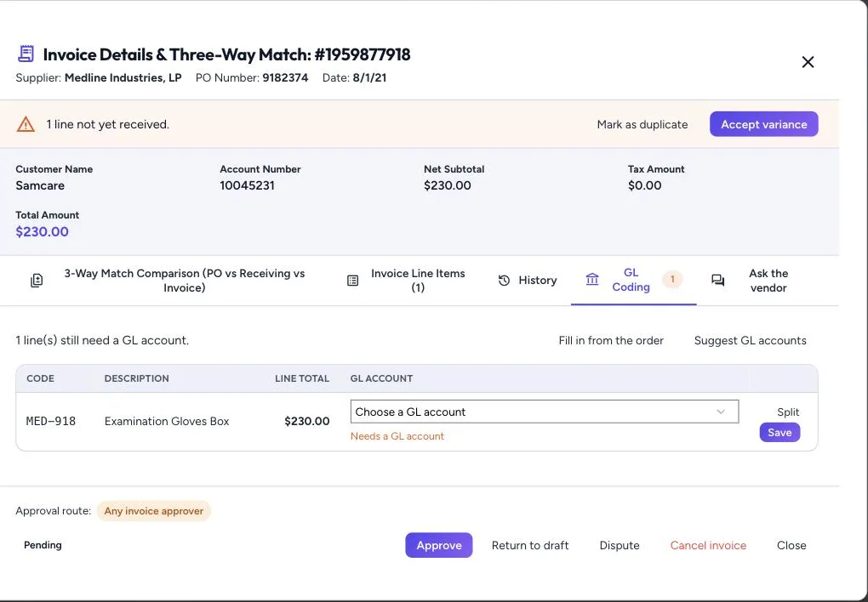Click Split on the MED-918 line
Image resolution: width=868 pixels, height=602 pixels.
tap(788, 412)
